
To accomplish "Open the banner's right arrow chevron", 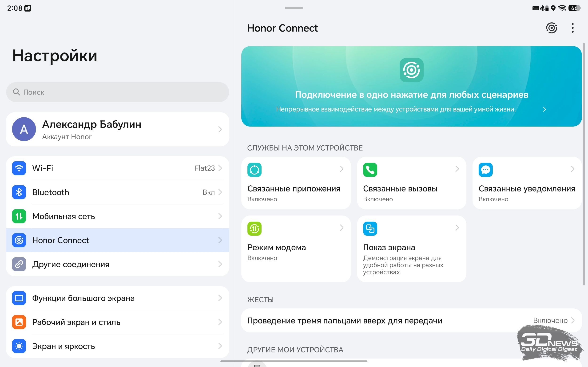I will [544, 109].
